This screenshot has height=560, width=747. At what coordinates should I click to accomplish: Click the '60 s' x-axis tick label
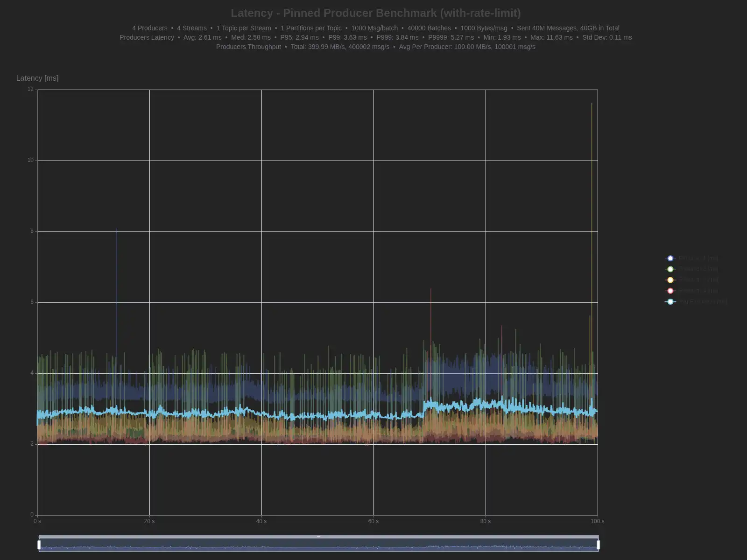click(x=373, y=521)
